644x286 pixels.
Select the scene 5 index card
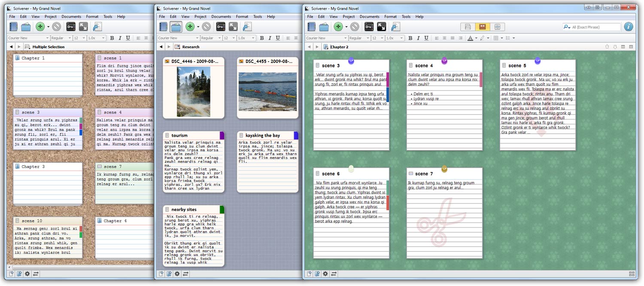[x=538, y=105]
